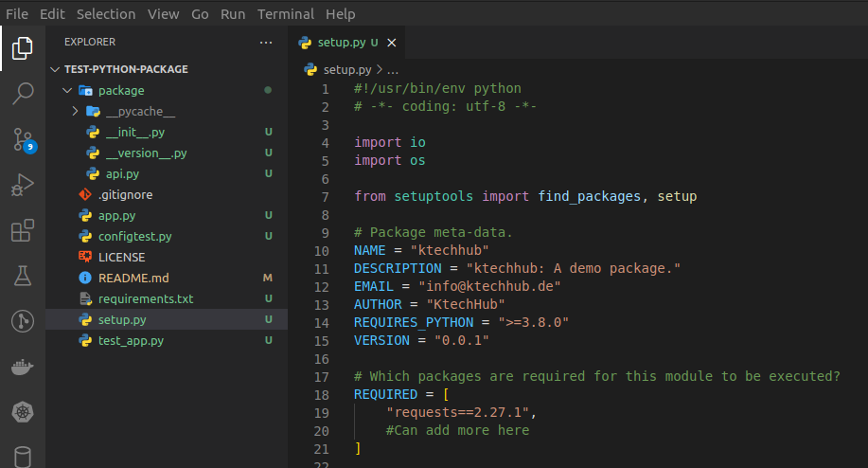Expand the __pycache__ folder

(76, 111)
